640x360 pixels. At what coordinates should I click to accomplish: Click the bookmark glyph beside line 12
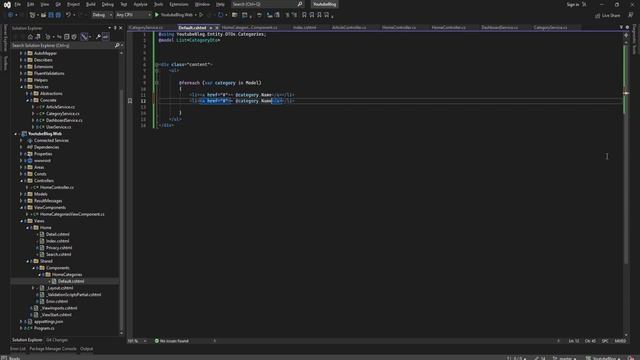pos(130,101)
